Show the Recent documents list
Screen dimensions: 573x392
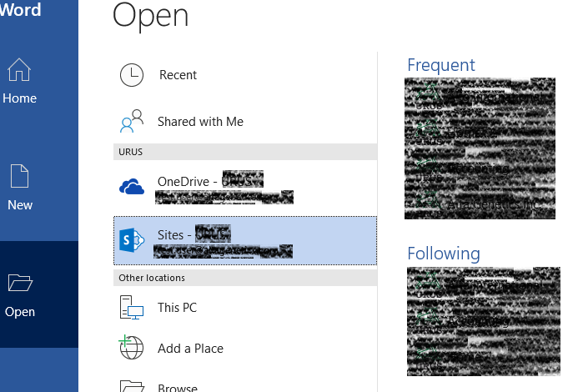coord(178,75)
